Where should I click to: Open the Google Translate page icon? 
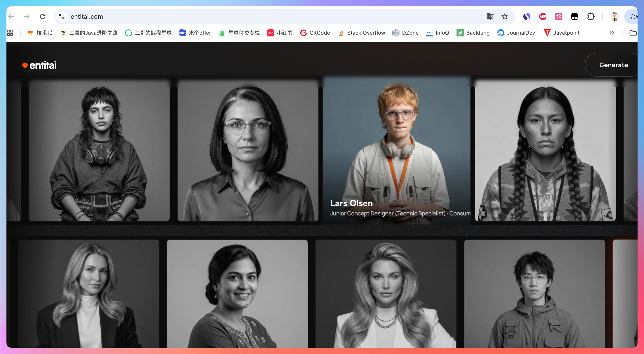coord(490,16)
